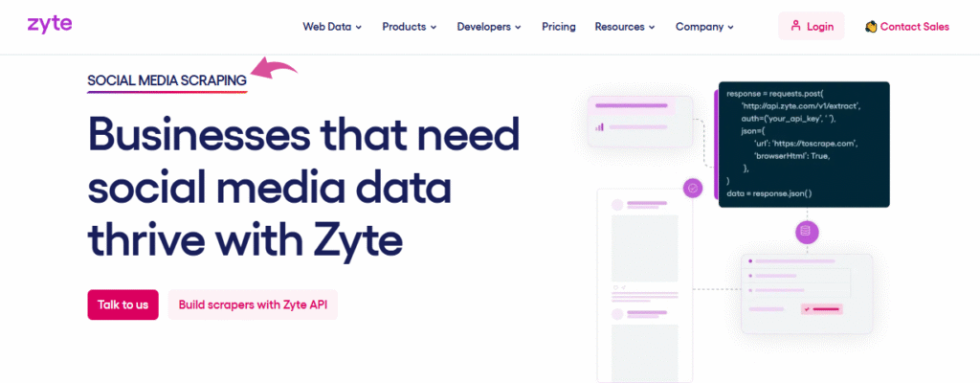This screenshot has width=980, height=383.
Task: Open the Products dropdown menu
Action: pyautogui.click(x=409, y=27)
